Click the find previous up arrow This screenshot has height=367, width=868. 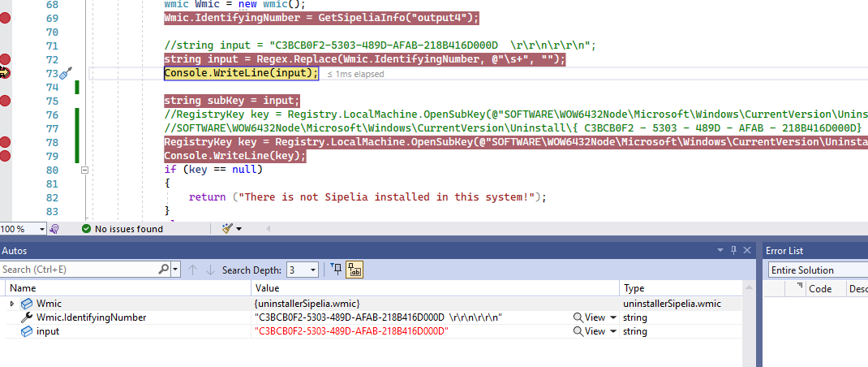192,270
